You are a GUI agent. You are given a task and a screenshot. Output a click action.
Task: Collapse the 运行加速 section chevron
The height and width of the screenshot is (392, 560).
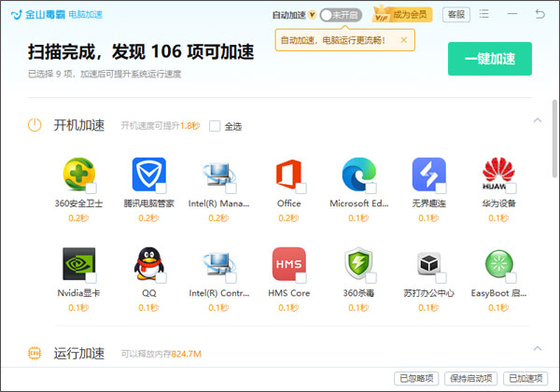(538, 348)
